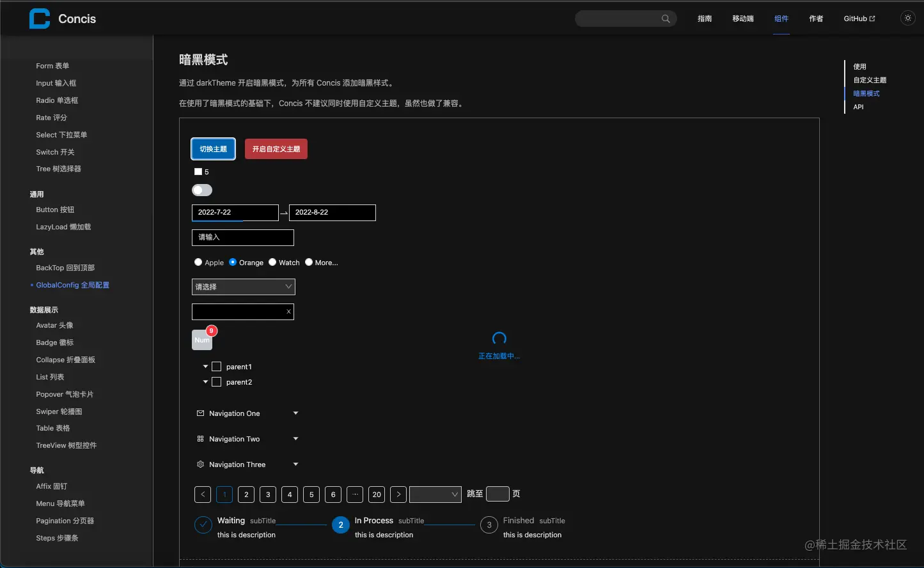
Task: Go to previous page with left arrow
Action: pyautogui.click(x=203, y=495)
